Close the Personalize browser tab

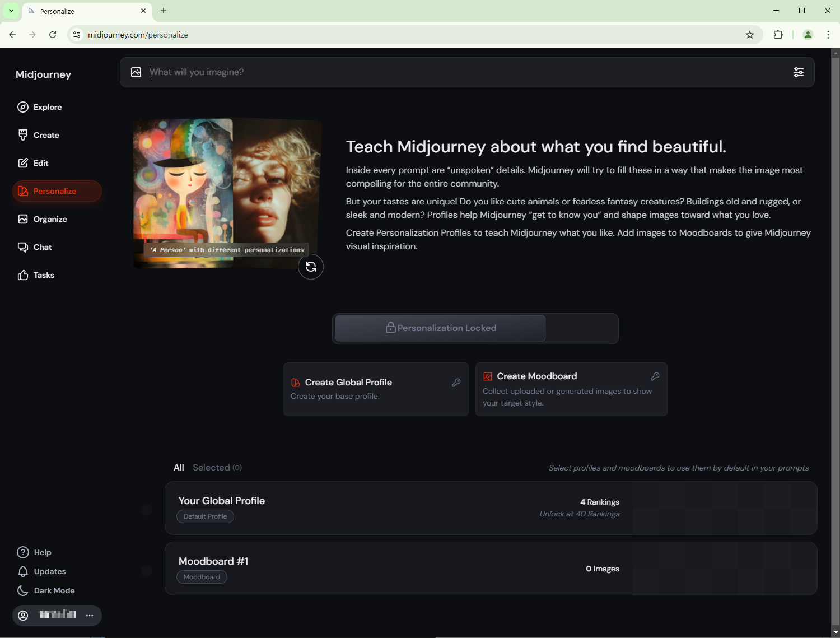point(143,11)
